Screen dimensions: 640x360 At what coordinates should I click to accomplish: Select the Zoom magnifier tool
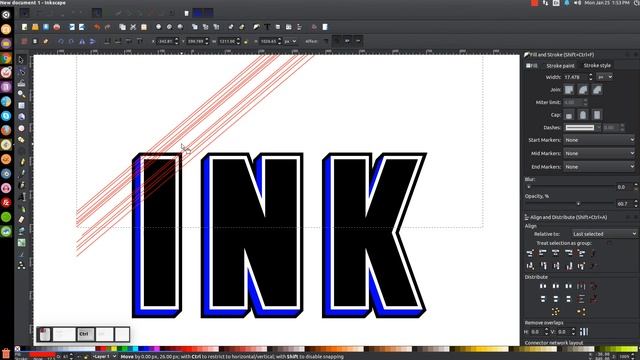point(21,94)
